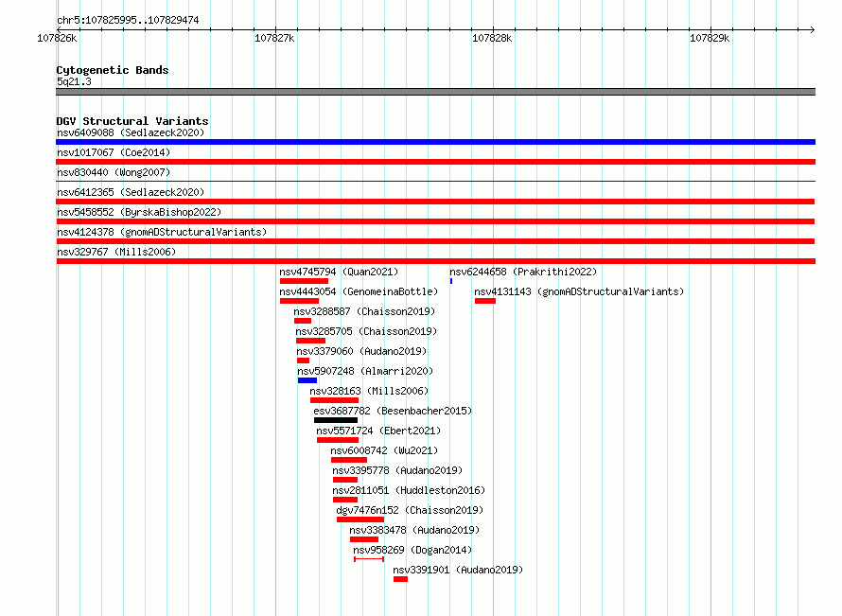Click the gray 5q21.3 cytogenetic band bar

click(435, 92)
